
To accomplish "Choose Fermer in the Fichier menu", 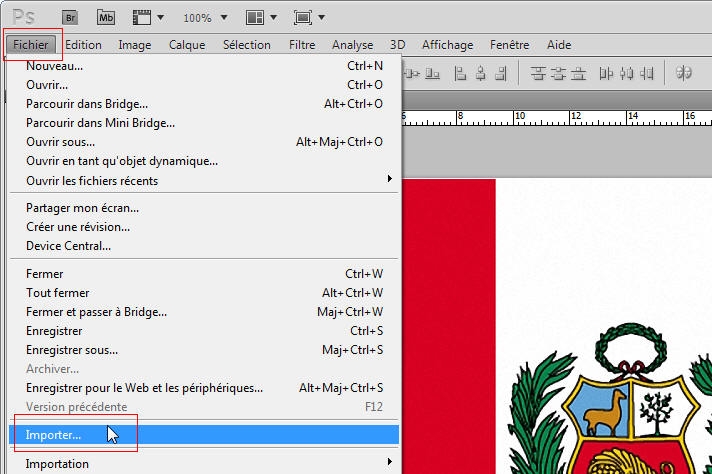I will click(x=204, y=274).
